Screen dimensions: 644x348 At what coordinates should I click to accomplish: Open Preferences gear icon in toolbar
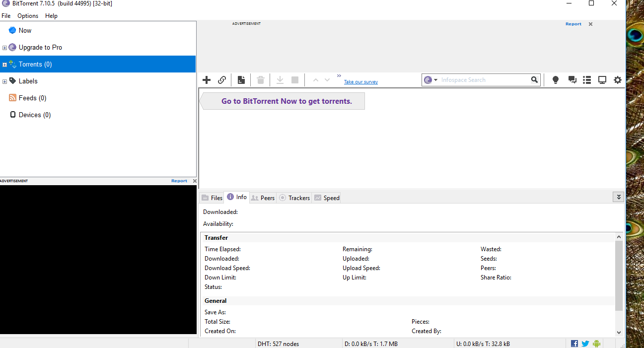(617, 80)
